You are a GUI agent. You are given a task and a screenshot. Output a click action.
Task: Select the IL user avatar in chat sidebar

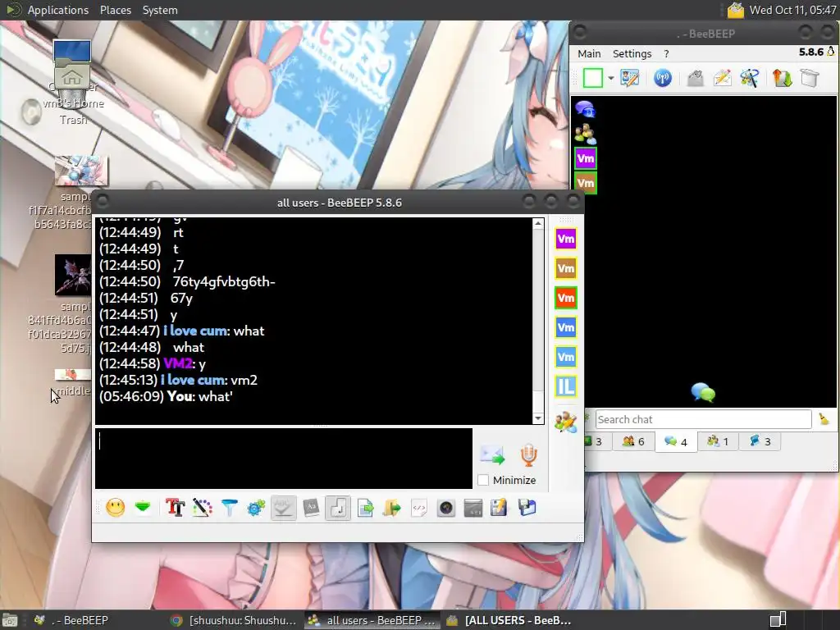click(x=566, y=386)
